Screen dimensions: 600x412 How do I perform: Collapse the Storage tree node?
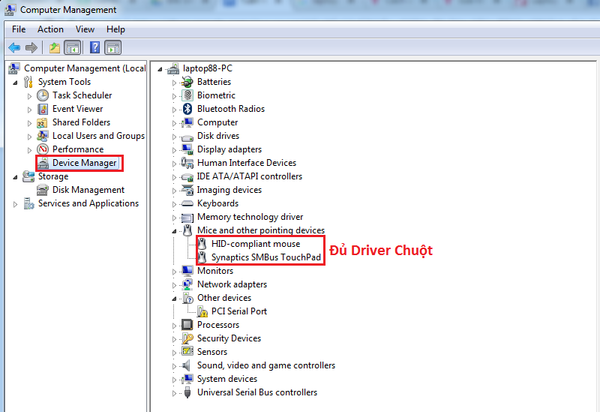15,177
